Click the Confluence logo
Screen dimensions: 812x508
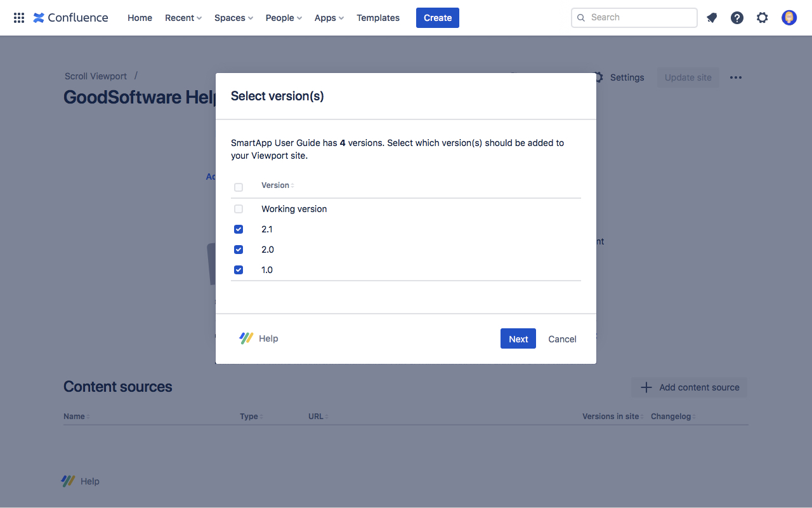pyautogui.click(x=71, y=18)
